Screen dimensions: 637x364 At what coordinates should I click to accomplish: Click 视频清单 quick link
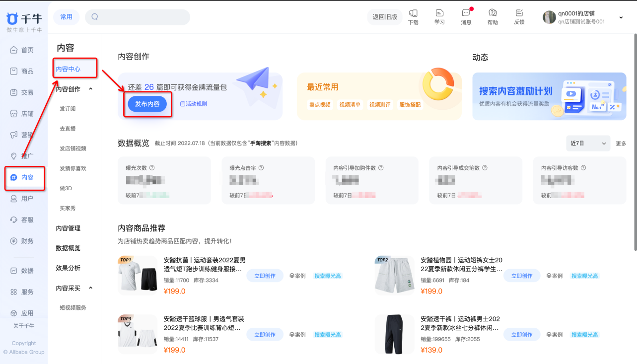(x=350, y=105)
